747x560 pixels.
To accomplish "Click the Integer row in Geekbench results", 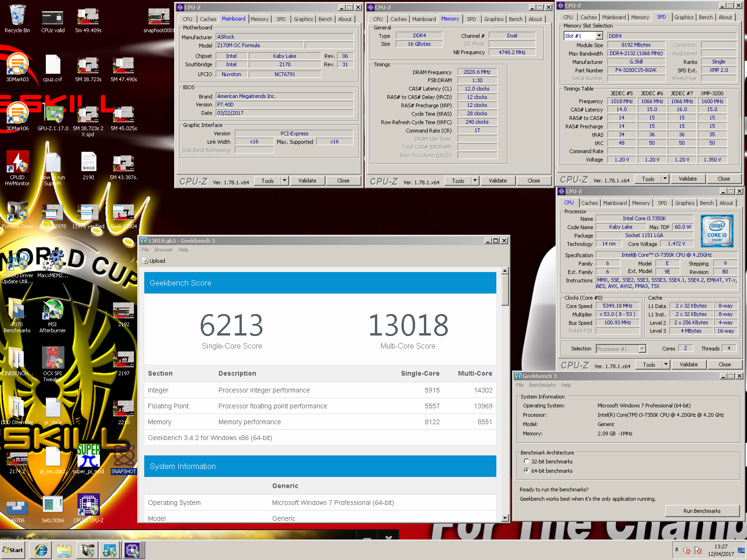I will point(320,390).
